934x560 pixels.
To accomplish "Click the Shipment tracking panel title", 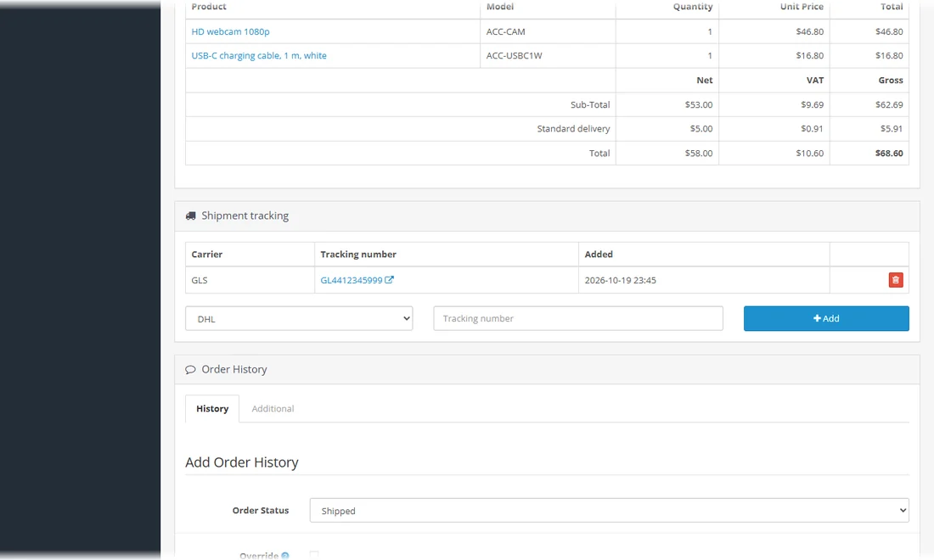I will 245,216.
